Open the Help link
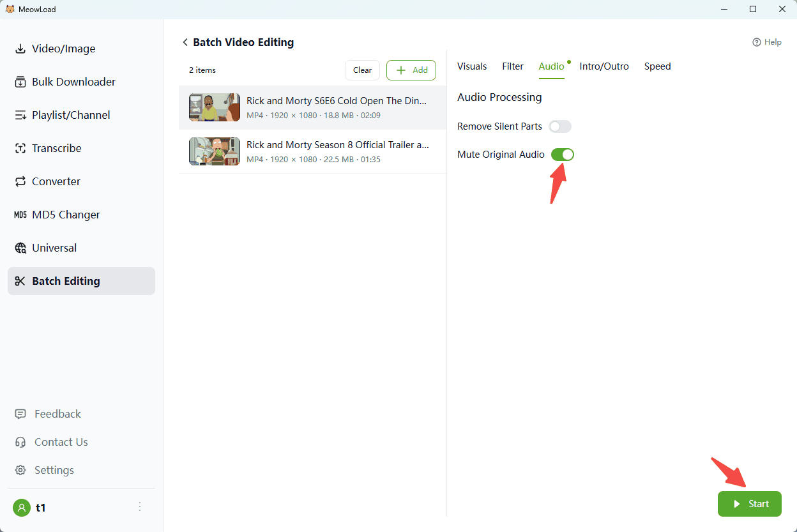The height and width of the screenshot is (532, 797). [x=767, y=42]
